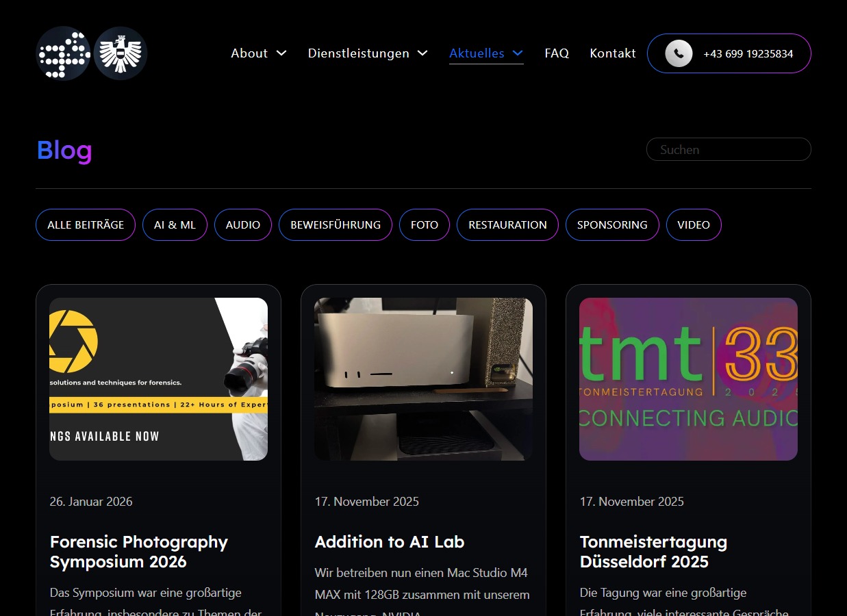Open the FAQ menu item
The width and height of the screenshot is (847, 616).
point(557,53)
